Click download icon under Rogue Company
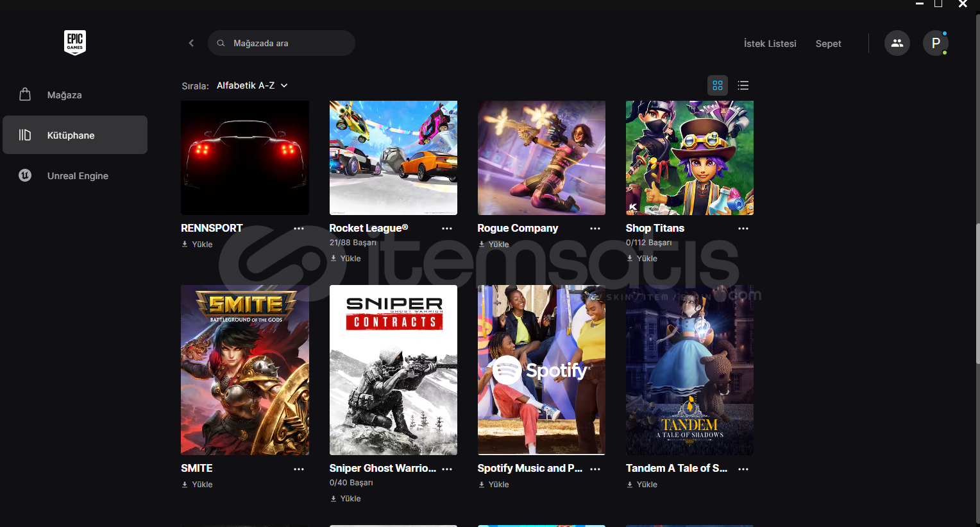 pyautogui.click(x=482, y=244)
